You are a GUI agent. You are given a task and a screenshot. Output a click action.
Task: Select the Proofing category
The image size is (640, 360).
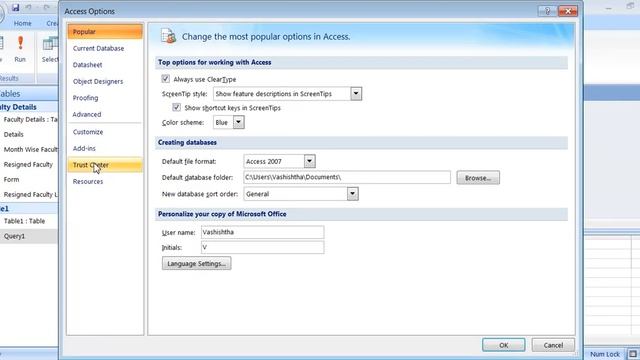[x=105, y=98]
